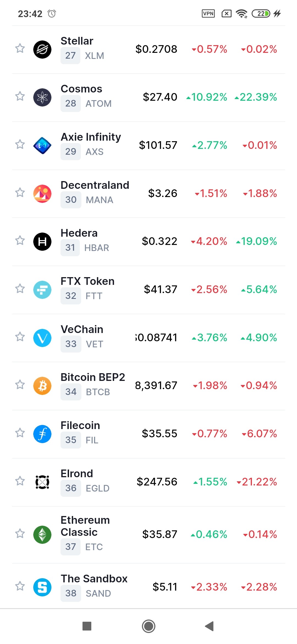Screen dimensions: 297x644
Task: Star Ethereum Classic as a favorite
Action: click(20, 533)
